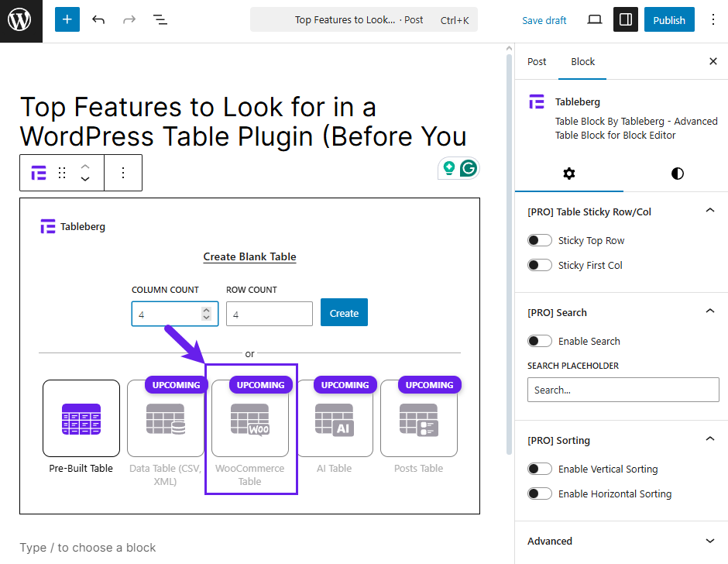Move the block down

85,179
